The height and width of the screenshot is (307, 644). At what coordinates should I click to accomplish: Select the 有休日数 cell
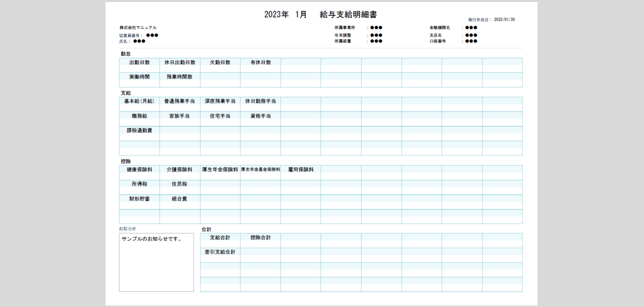[260, 62]
